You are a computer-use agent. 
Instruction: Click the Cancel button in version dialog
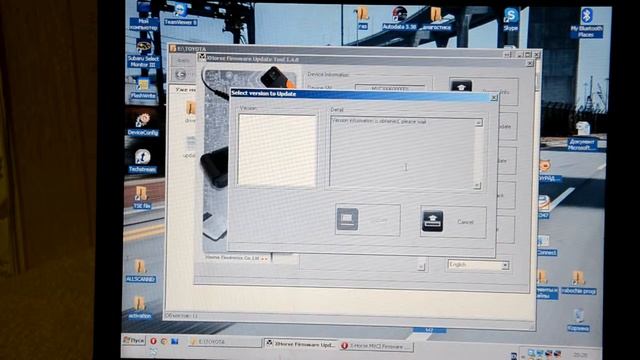click(453, 222)
